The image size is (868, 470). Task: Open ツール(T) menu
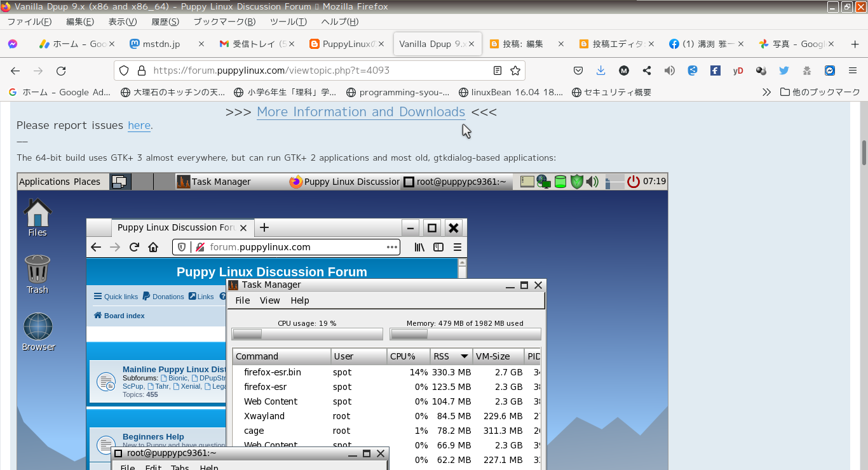coord(288,22)
